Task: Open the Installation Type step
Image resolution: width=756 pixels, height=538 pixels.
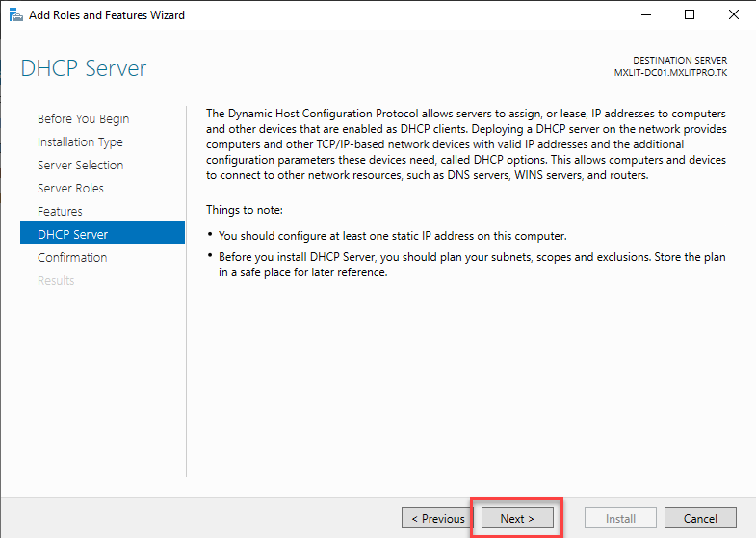Action: click(80, 142)
